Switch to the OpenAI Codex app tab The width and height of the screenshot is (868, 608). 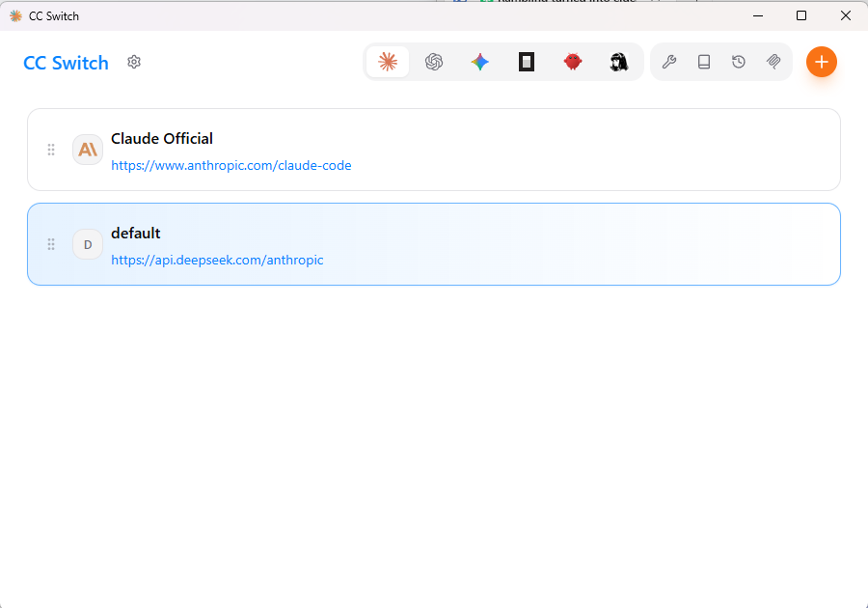pos(434,62)
